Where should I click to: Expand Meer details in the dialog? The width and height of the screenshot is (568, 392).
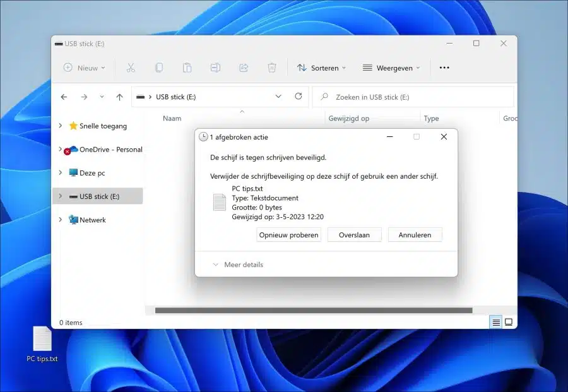coord(238,265)
